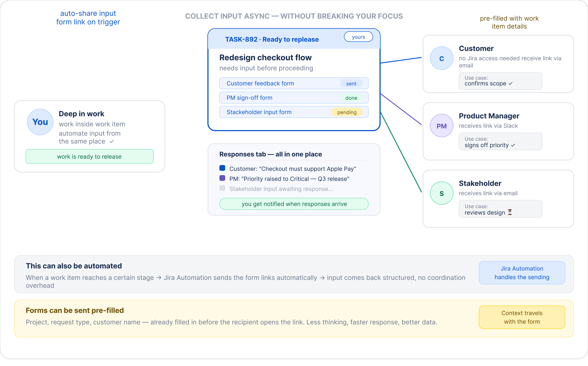The width and height of the screenshot is (588, 366).
Task: Click the Stakeholder 'S' avatar
Action: tap(442, 194)
